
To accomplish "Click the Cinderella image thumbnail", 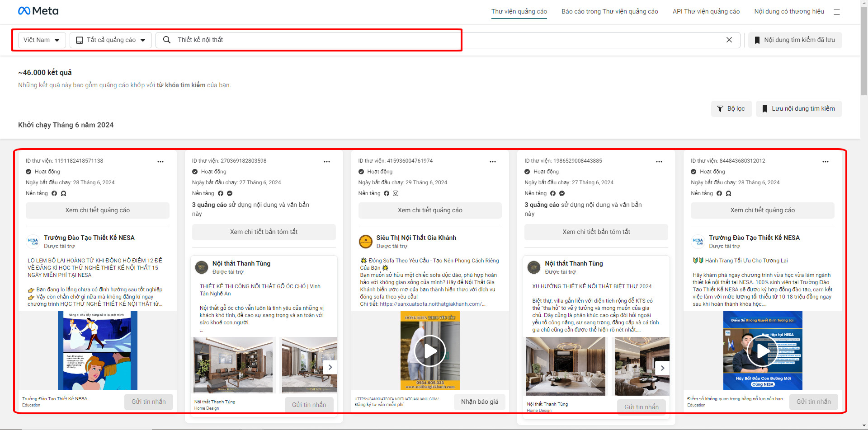I will pos(98,351).
